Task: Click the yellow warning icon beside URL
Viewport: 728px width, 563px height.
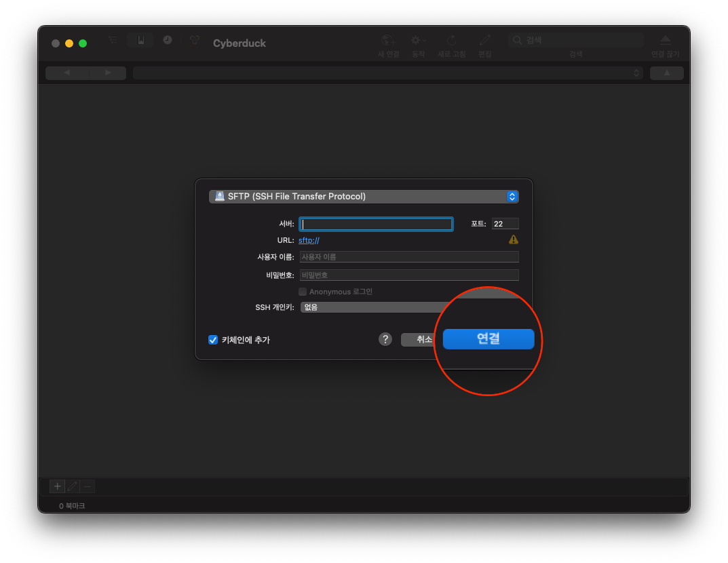Action: point(514,239)
